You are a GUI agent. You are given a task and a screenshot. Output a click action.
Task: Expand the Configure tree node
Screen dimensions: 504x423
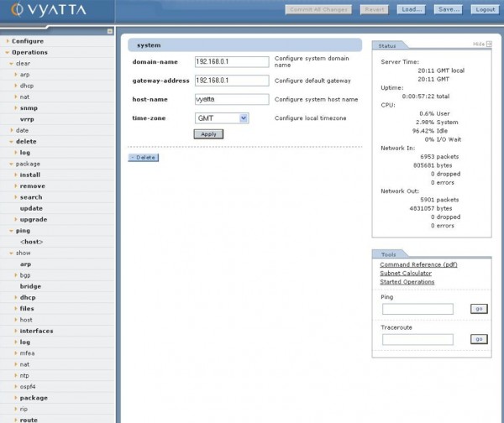tap(8, 41)
